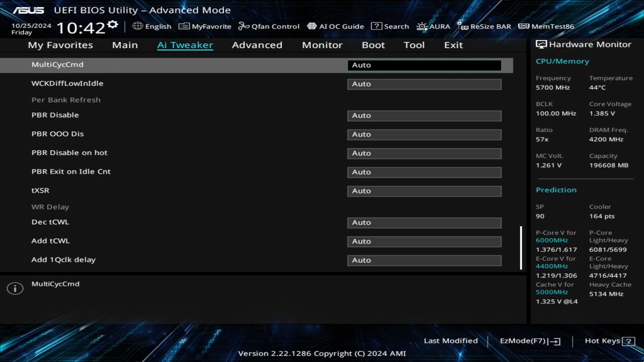Switch to EzMode with F7 button
Screen dimensions: 644x362
tap(529, 340)
